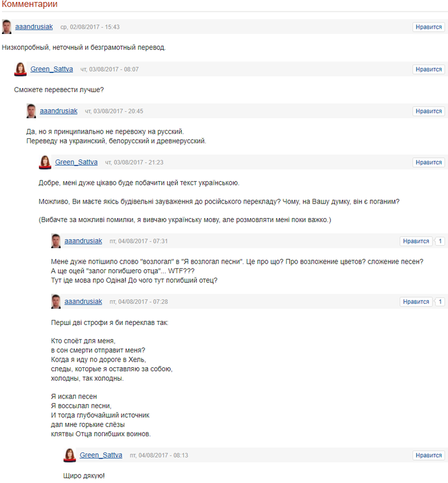This screenshot has width=448, height=483.
Task: Like the comment "Низкопробный, неточный и безграмотный перевод"
Action: tap(428, 27)
